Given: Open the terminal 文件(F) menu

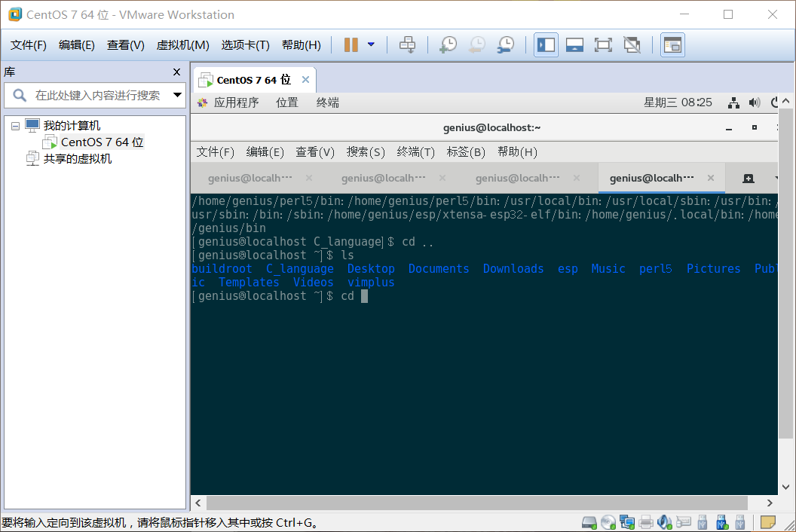Looking at the screenshot, I should (216, 151).
